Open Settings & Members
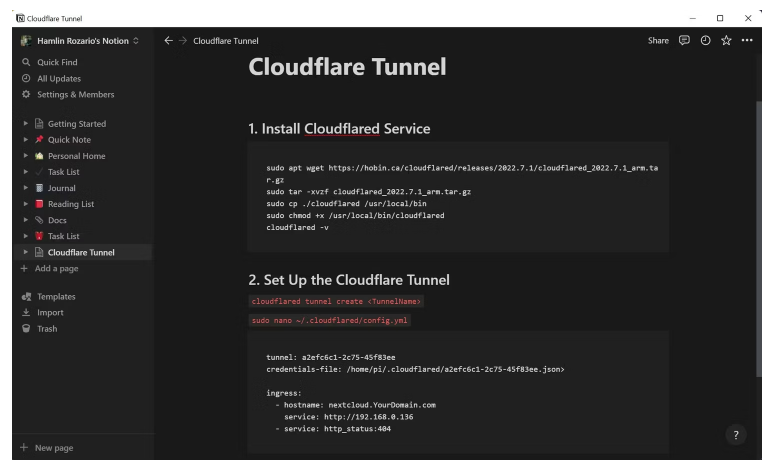770x467 pixels. click(76, 94)
